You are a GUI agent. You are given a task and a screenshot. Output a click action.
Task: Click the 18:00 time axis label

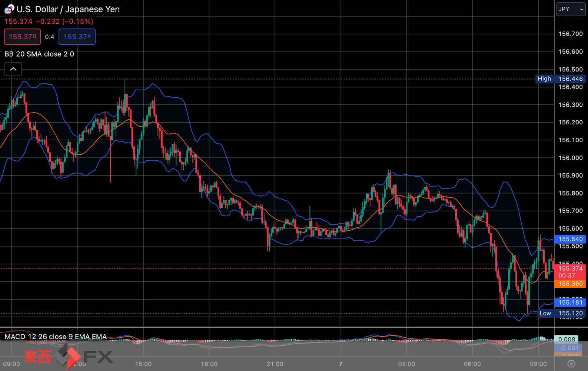[209, 364]
